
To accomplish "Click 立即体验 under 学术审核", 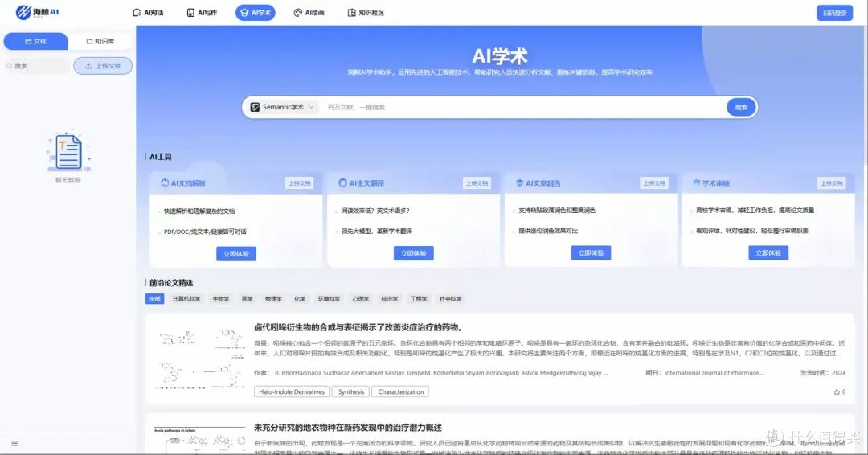I will pyautogui.click(x=768, y=253).
